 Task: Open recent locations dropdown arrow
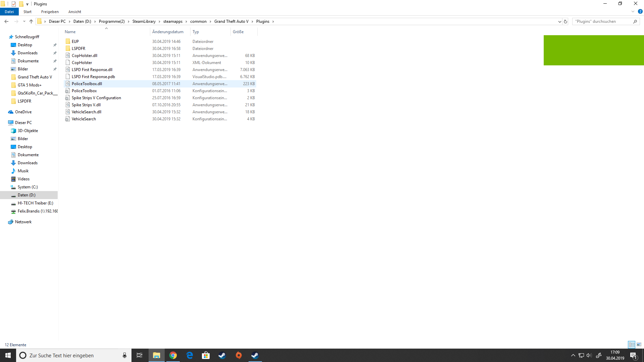(x=24, y=21)
